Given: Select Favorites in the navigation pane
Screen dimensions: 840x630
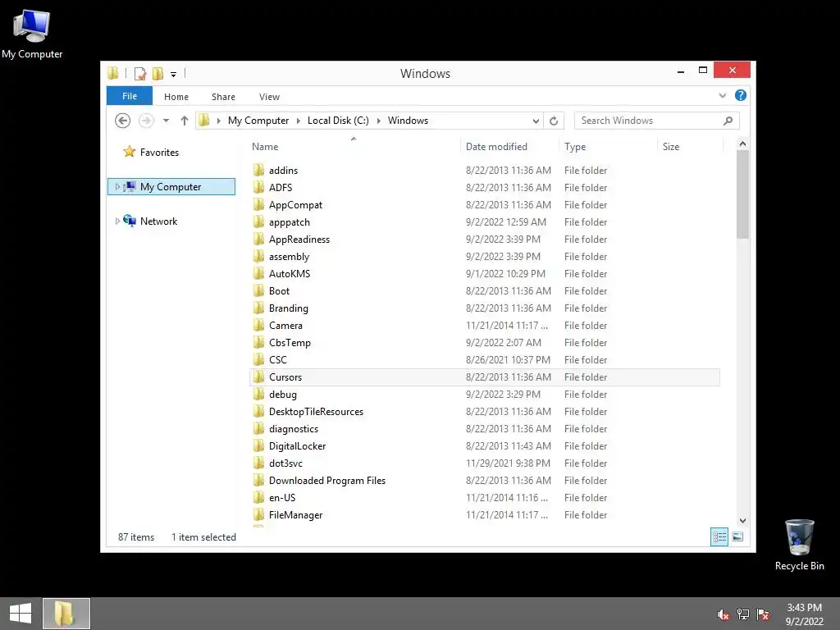Looking at the screenshot, I should [159, 152].
